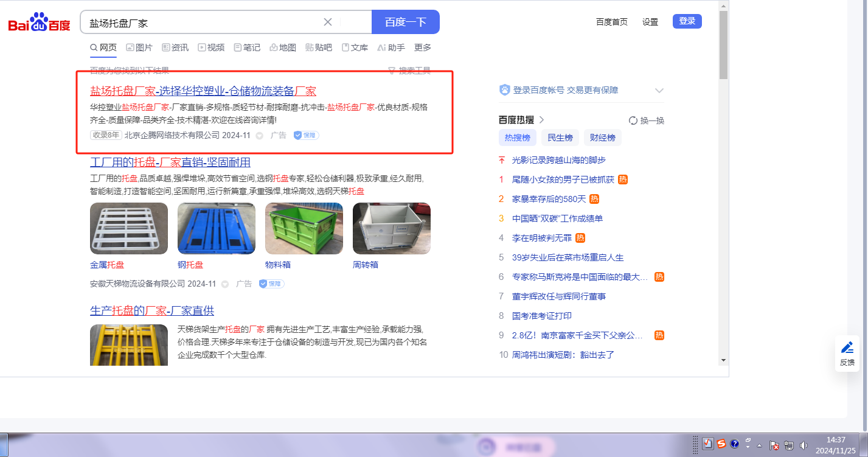The image size is (868, 457).
Task: Click the 物料箱 green bin thumbnail
Action: 304,228
